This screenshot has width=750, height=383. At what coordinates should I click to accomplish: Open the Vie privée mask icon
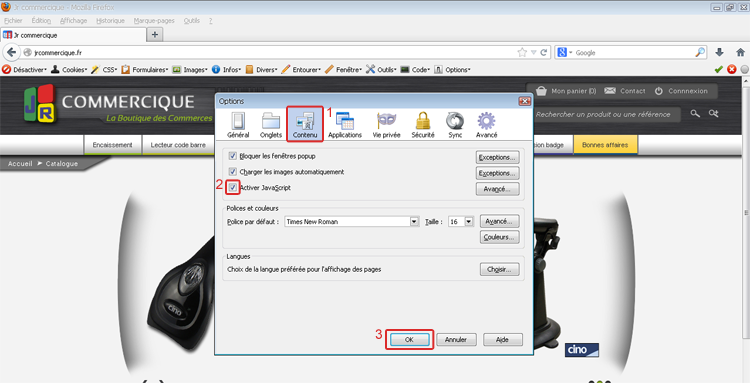click(386, 125)
